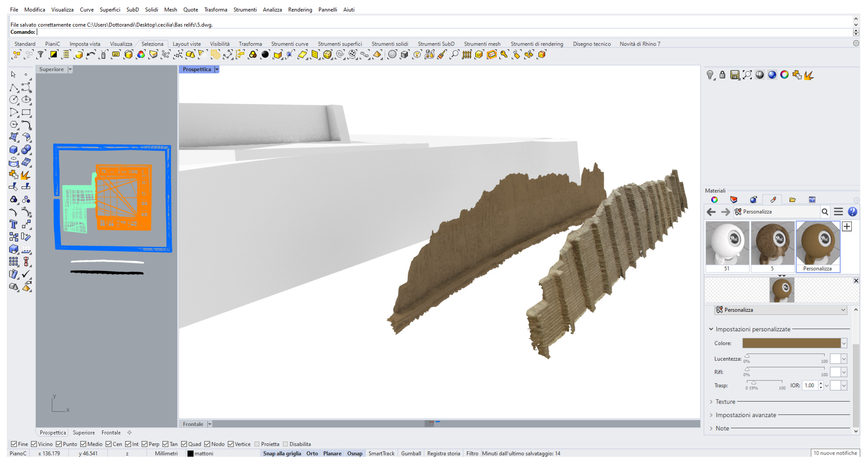Enable the Proietta osnap checkbox
Screen dimensions: 868x467
click(257, 444)
